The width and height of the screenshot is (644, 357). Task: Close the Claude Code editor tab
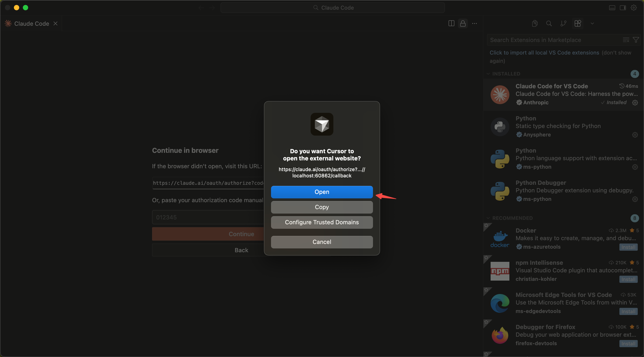click(x=55, y=23)
